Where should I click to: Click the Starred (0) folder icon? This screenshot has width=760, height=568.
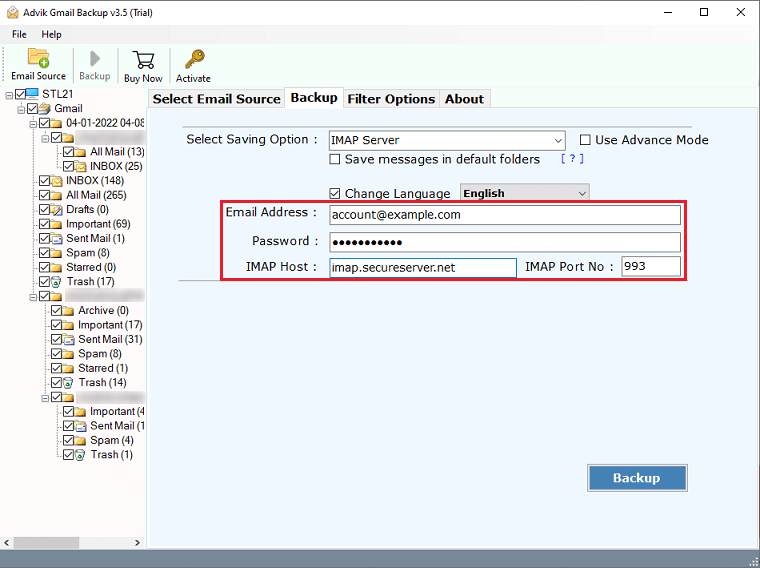(x=57, y=267)
